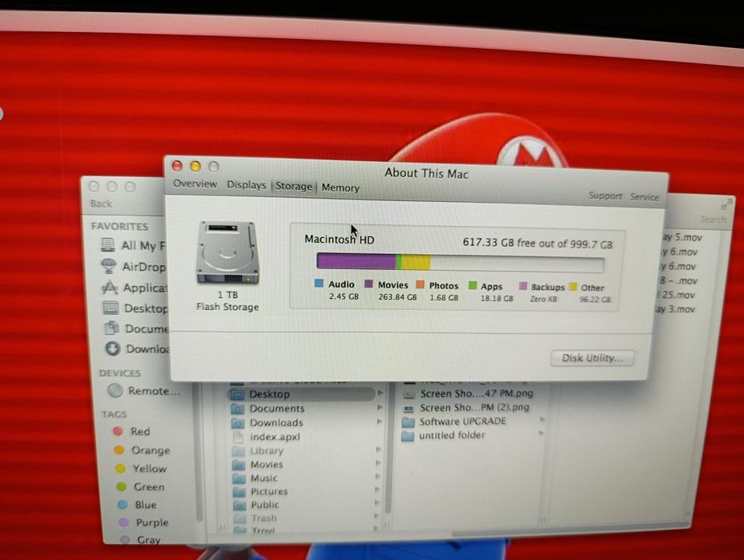
Task: Expand the Desktop folder arrow
Action: (380, 393)
